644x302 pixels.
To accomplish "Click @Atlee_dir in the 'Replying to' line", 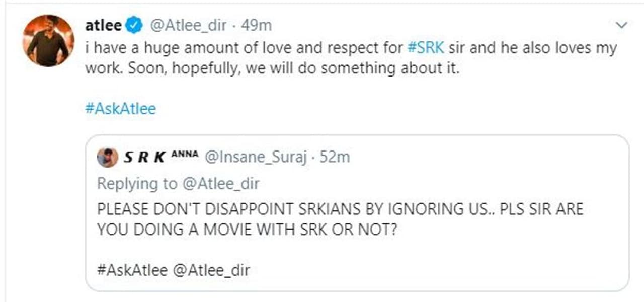I will click(221, 184).
